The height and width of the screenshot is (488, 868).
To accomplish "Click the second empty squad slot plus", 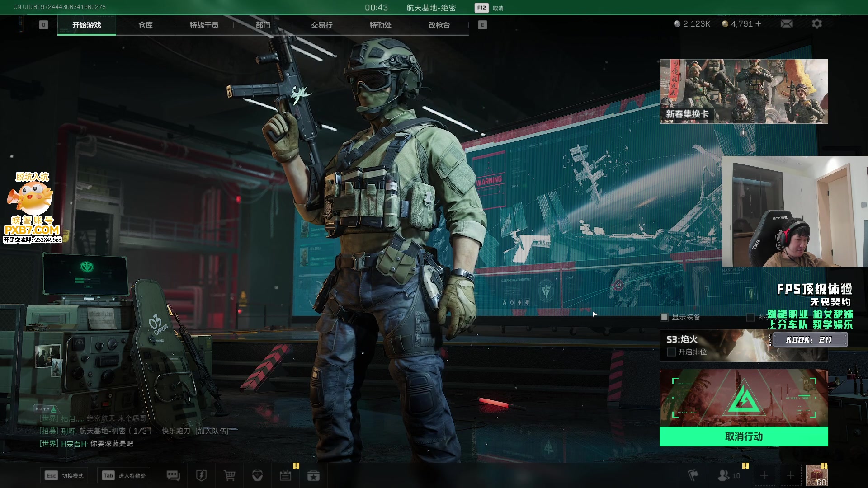I will tap(790, 475).
